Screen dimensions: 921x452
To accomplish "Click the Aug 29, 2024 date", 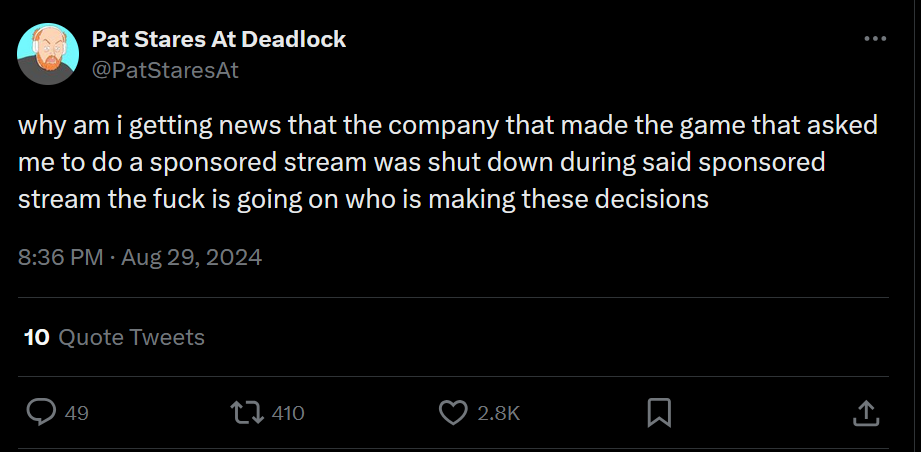I will (x=192, y=258).
